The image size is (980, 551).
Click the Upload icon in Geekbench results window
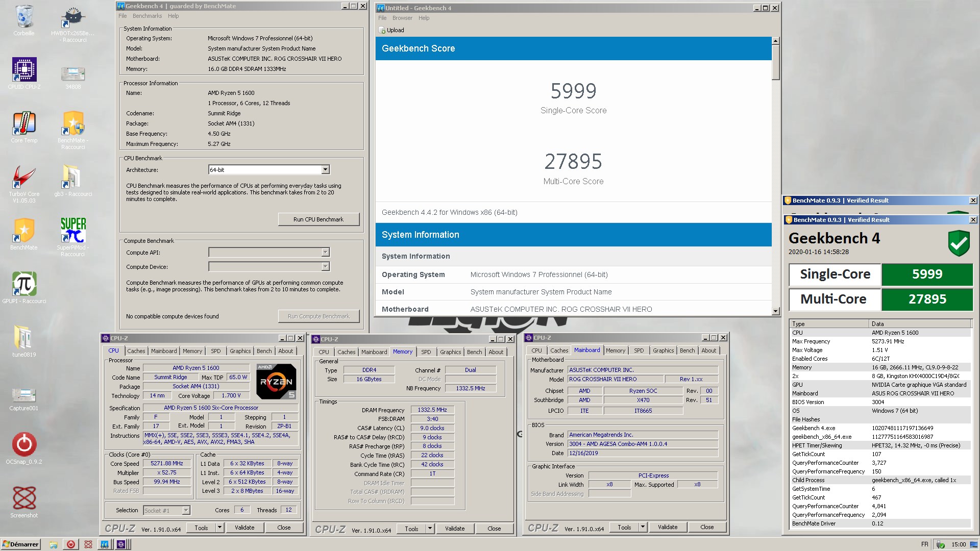(x=382, y=30)
